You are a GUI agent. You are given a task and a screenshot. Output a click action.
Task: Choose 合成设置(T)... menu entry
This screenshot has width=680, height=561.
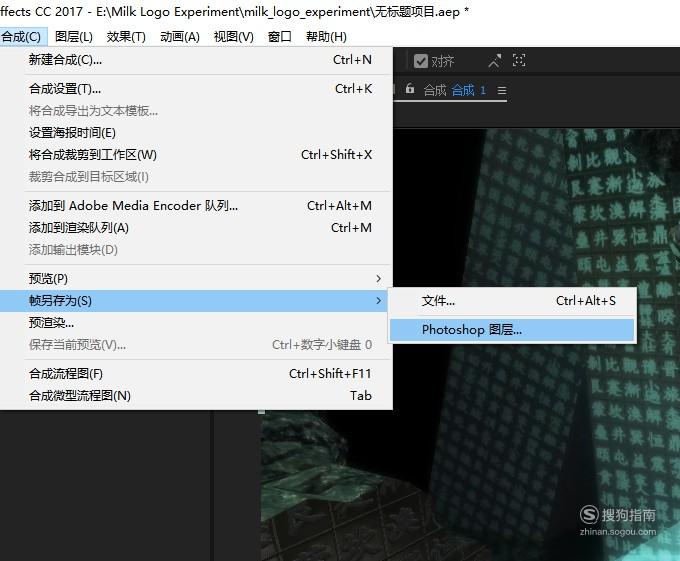tap(196, 89)
